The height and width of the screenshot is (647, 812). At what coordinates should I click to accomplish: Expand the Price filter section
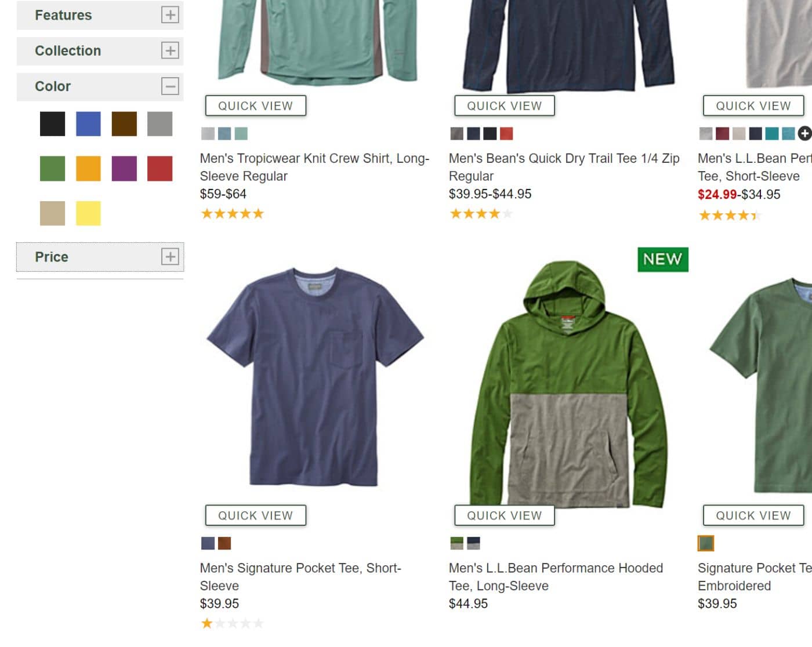coord(169,257)
